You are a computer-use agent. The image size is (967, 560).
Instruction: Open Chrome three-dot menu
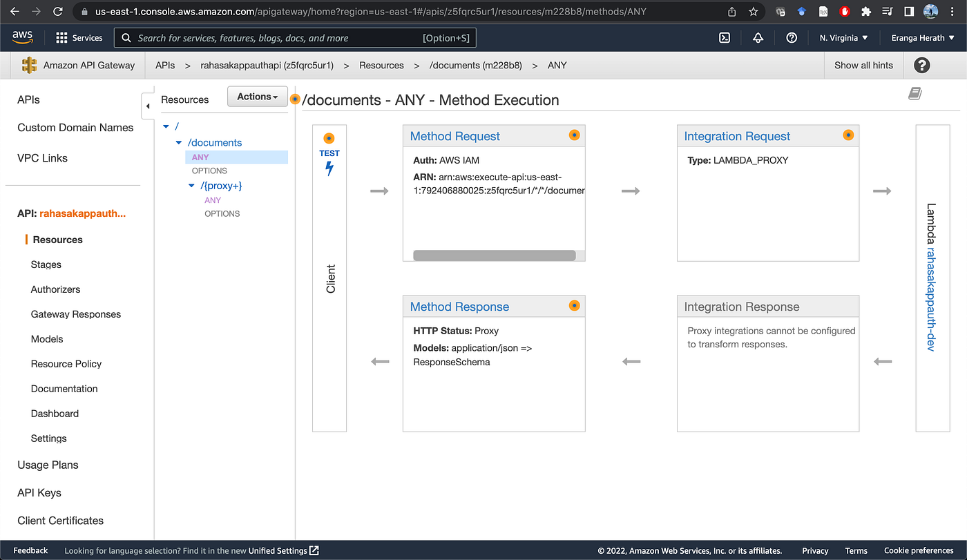(954, 11)
